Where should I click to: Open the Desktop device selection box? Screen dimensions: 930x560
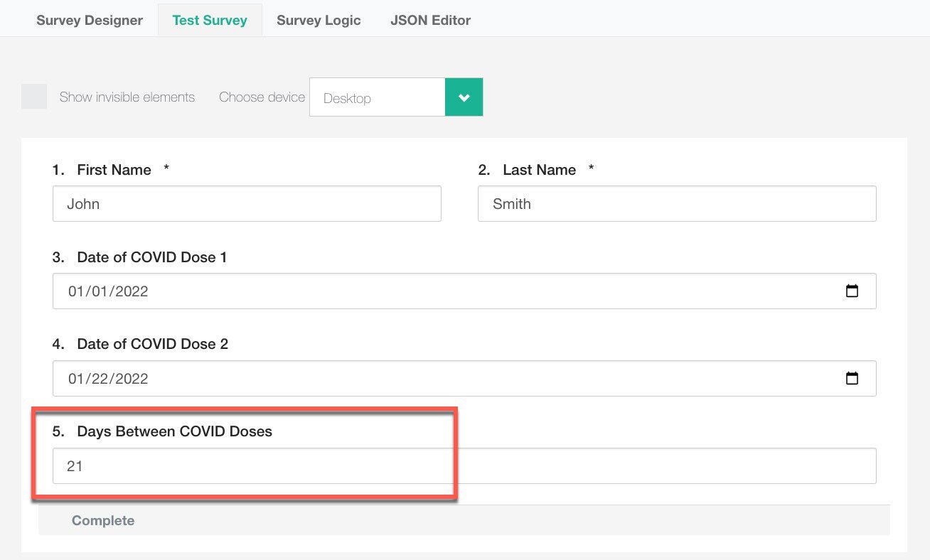click(x=377, y=97)
